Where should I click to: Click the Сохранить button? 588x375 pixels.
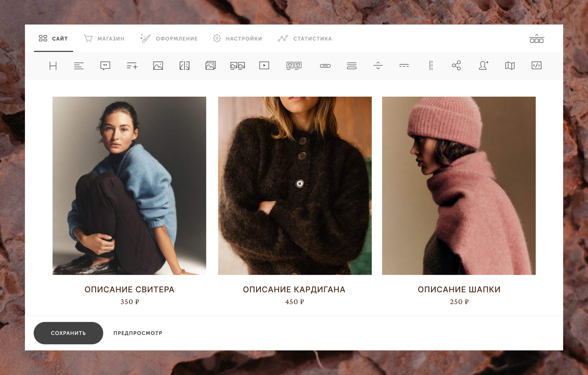68,333
